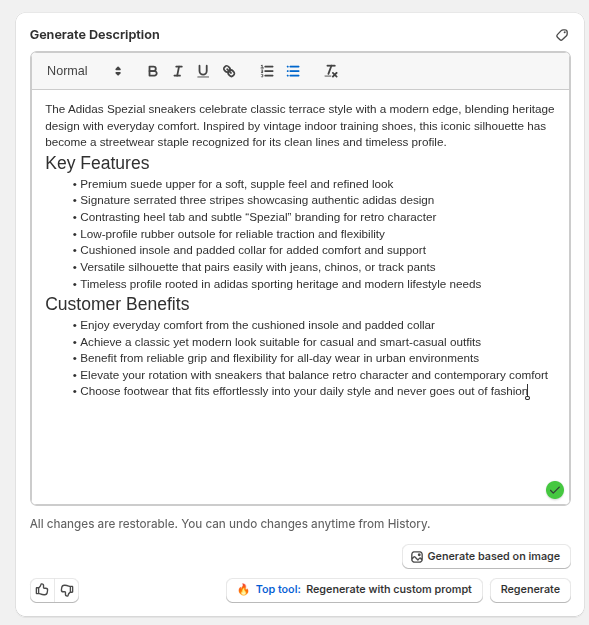Click the bullet 'Low-profile rubber outsole' text
The image size is (589, 625).
[232, 234]
